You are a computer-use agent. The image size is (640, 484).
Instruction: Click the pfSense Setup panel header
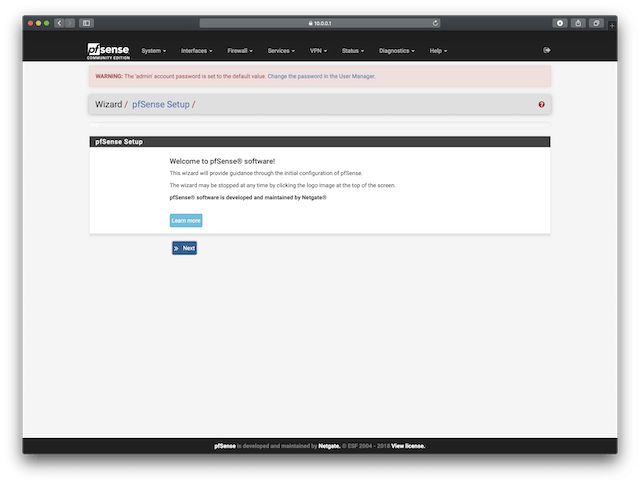coord(320,142)
